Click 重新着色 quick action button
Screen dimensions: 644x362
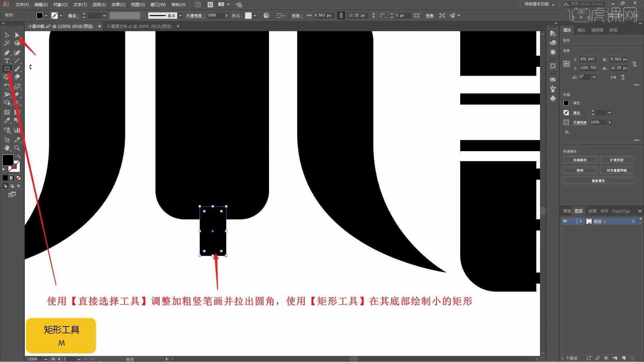(x=598, y=181)
